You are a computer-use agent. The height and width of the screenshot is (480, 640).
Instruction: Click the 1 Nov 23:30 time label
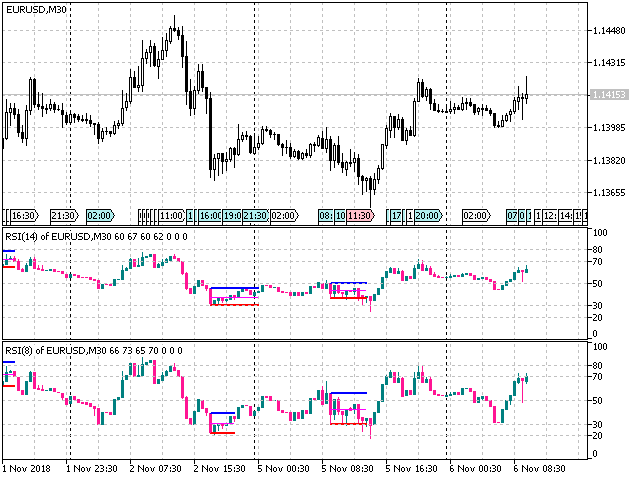click(92, 468)
